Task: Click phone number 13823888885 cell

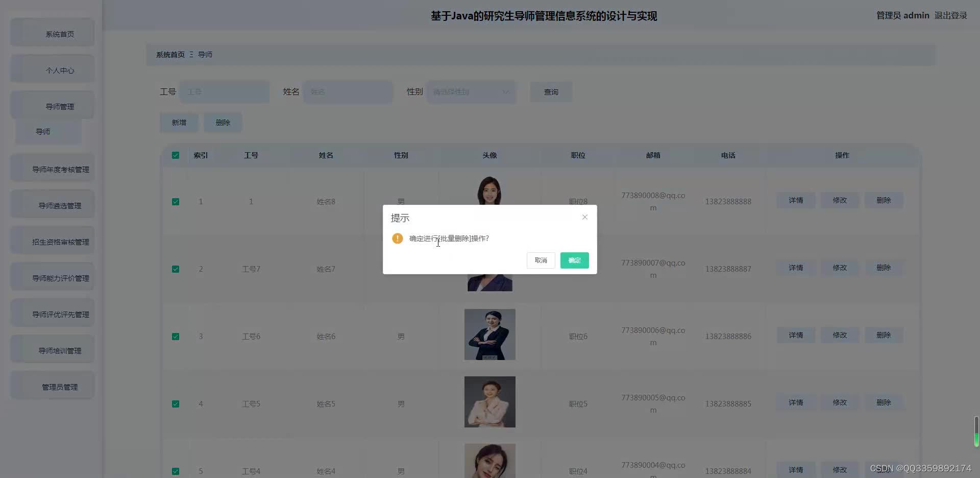Action: click(x=728, y=404)
